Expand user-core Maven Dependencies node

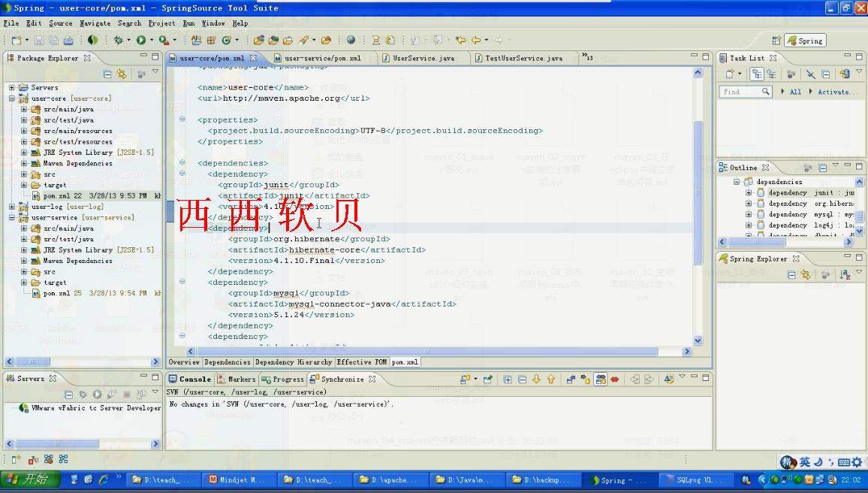pos(24,163)
